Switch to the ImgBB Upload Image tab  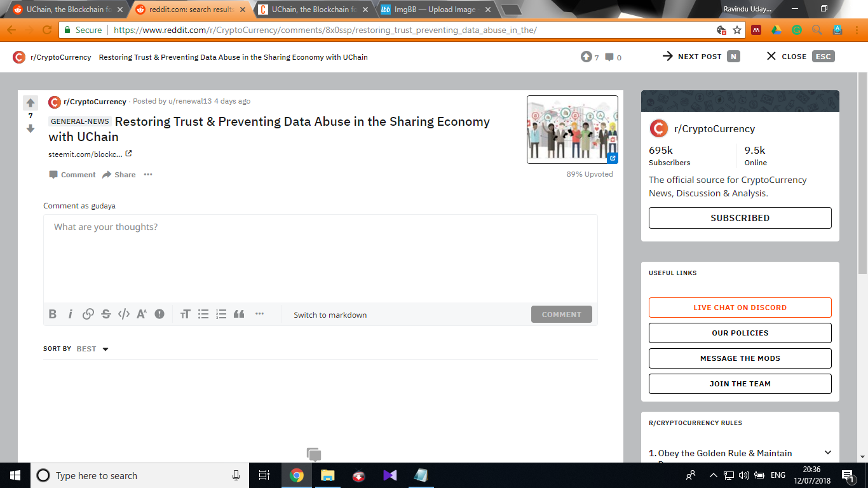(x=435, y=10)
